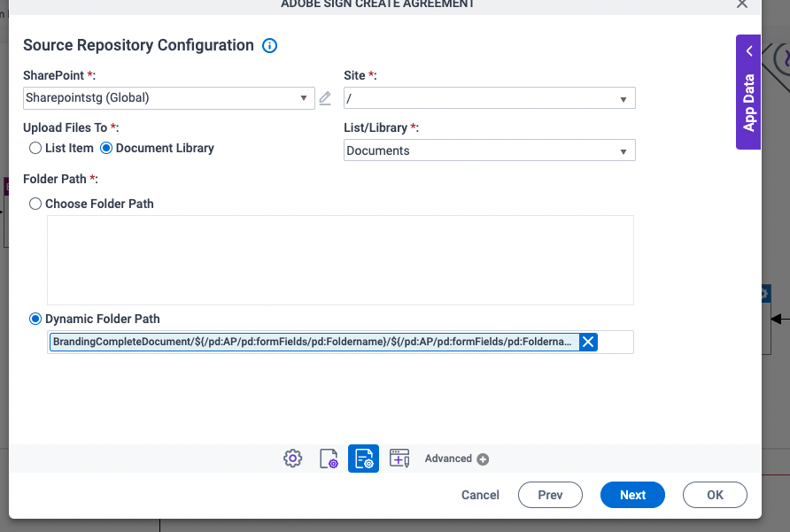Open the List/Library dropdown showing Documents

(x=489, y=151)
